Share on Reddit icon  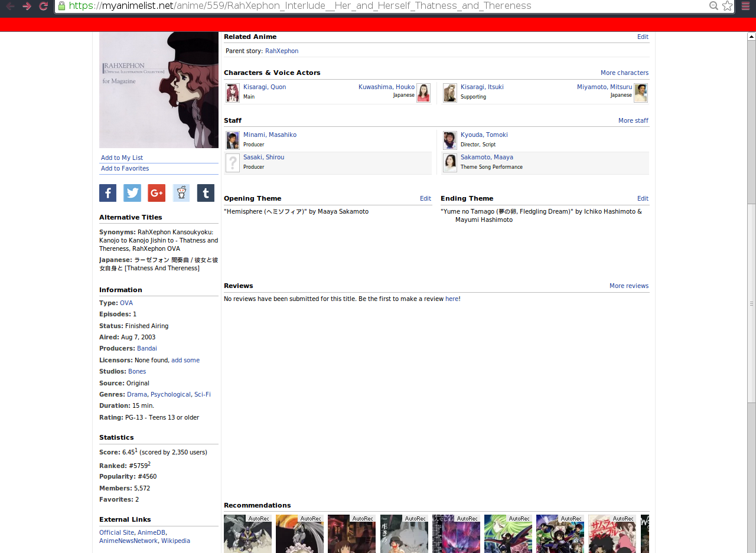tap(181, 193)
